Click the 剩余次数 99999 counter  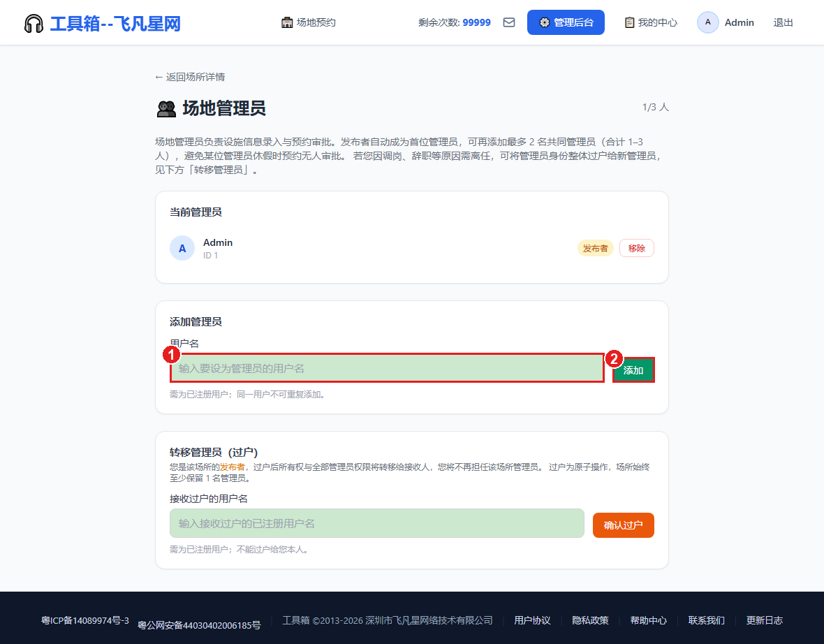[x=455, y=22]
